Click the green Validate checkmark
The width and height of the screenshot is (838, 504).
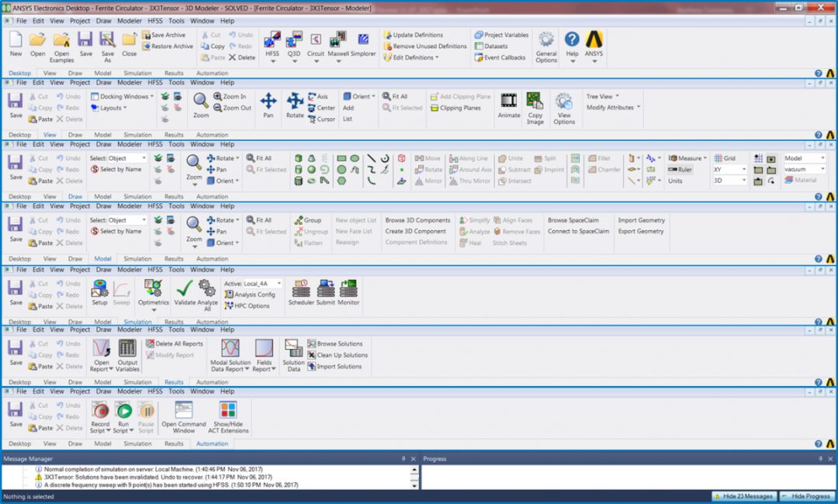click(x=185, y=288)
